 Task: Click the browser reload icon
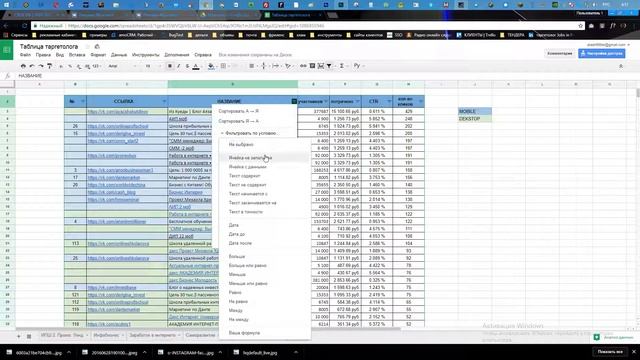click(x=24, y=26)
